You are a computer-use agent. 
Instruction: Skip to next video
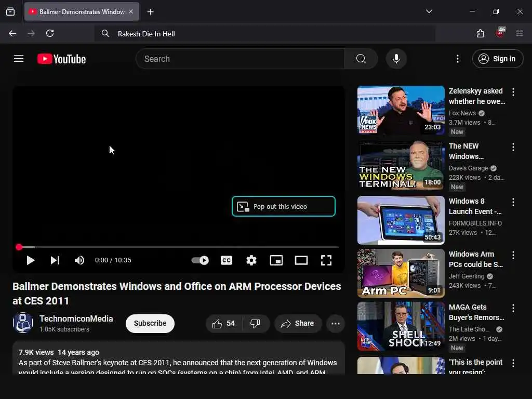55,260
